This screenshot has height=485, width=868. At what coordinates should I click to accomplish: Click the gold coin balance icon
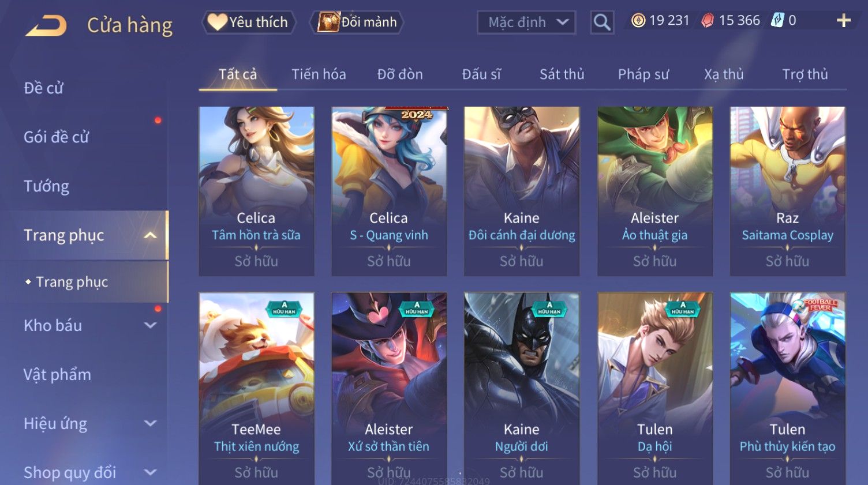tap(638, 21)
